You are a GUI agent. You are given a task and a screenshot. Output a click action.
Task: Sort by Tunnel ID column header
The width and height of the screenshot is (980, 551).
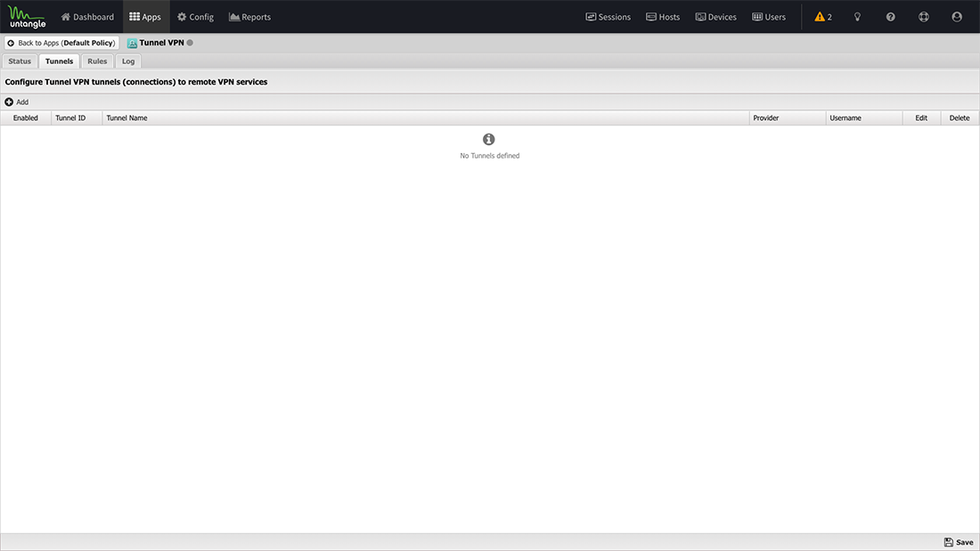point(77,118)
